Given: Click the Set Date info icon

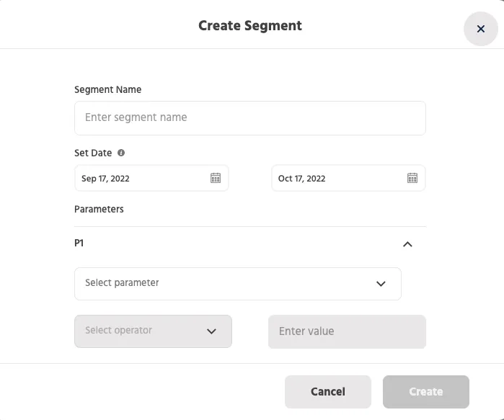Looking at the screenshot, I should coord(121,153).
